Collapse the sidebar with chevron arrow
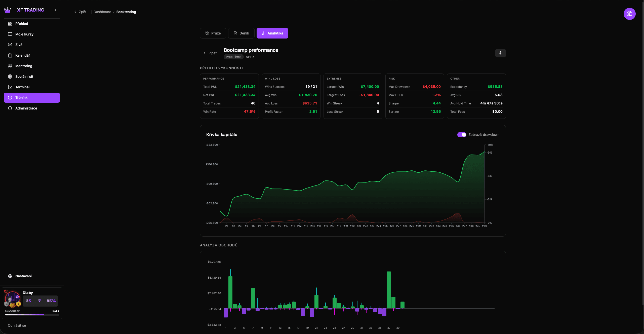The image size is (644, 334). click(x=56, y=10)
